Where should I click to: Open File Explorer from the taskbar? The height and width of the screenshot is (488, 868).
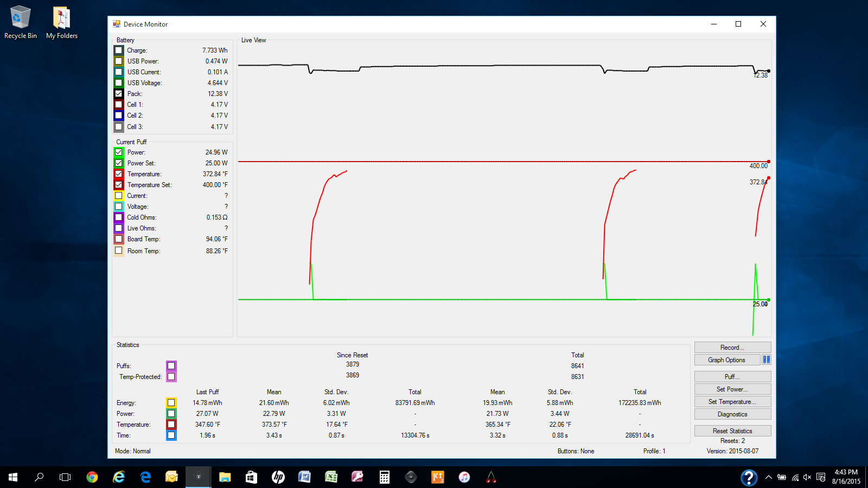(225, 477)
